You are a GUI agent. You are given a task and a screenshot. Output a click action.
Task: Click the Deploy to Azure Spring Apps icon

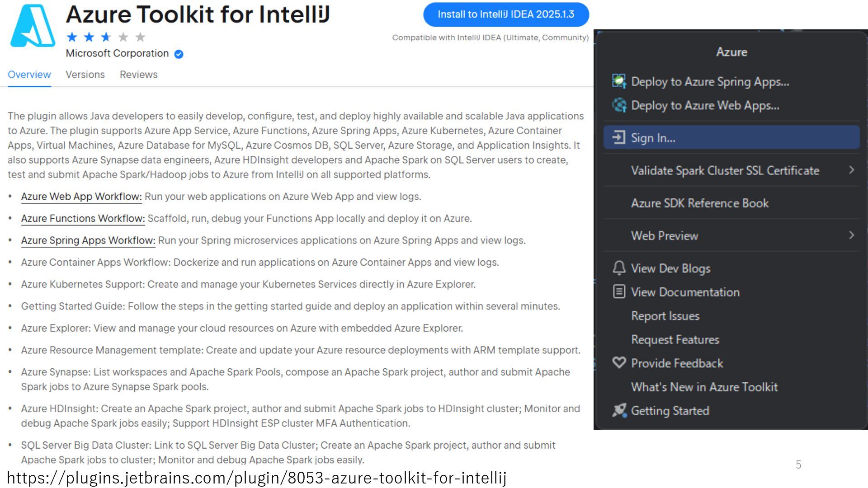coord(619,81)
